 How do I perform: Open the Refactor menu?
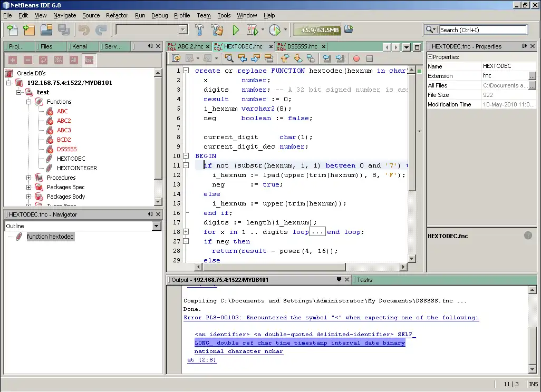pyautogui.click(x=117, y=15)
